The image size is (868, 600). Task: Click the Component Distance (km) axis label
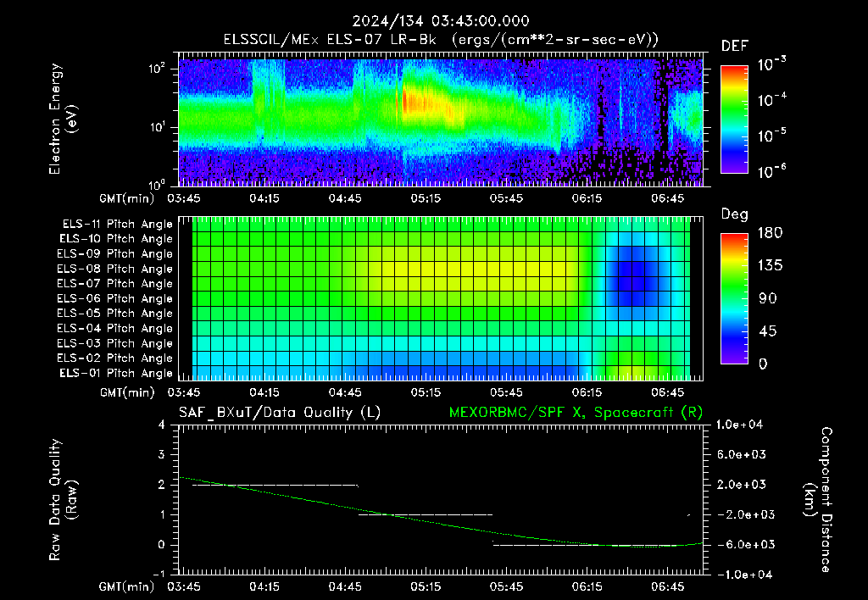tap(818, 500)
